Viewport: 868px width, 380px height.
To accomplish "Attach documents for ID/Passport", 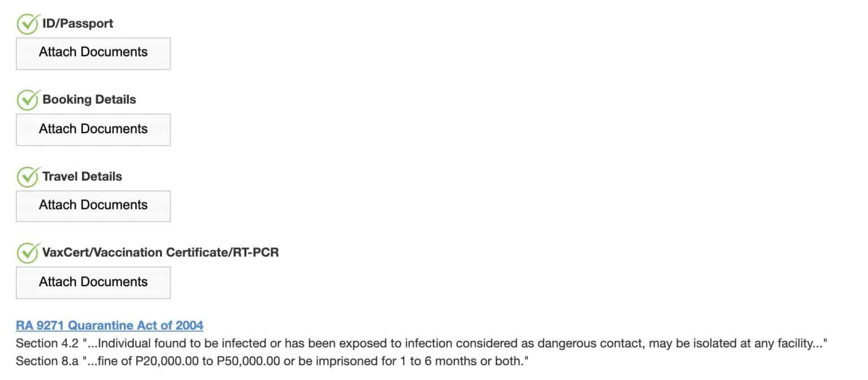I will (93, 53).
